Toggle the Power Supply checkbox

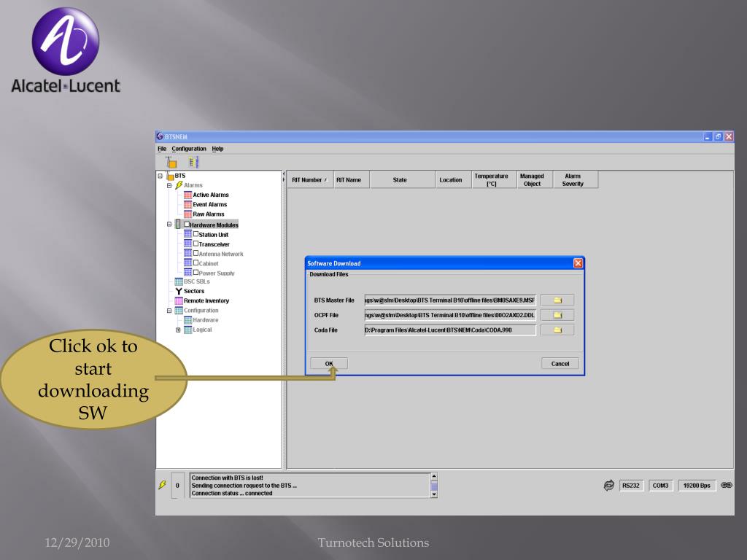[196, 272]
